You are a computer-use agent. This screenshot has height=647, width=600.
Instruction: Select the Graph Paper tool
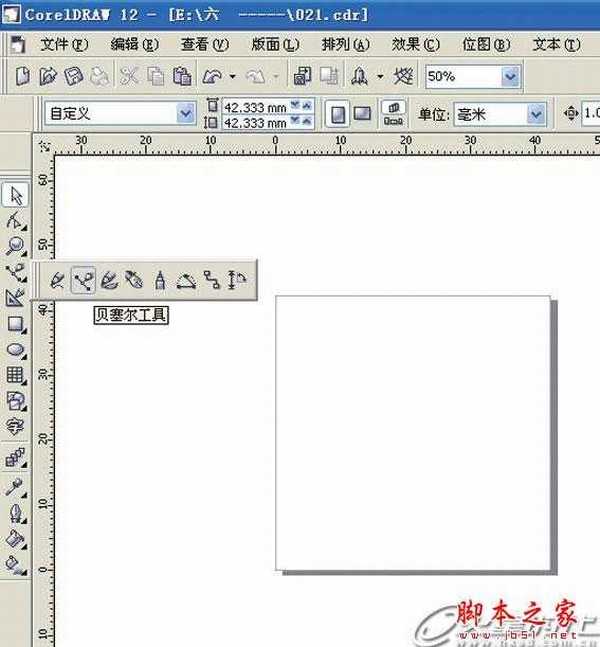click(15, 376)
